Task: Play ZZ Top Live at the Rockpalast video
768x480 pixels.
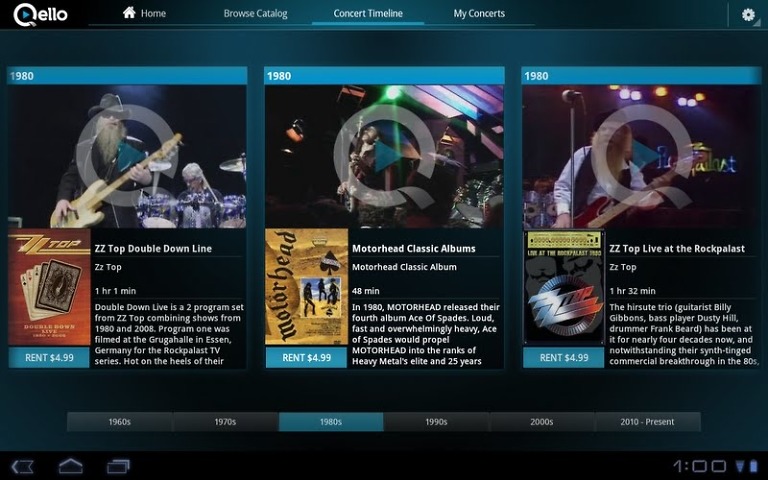Action: pos(641,156)
